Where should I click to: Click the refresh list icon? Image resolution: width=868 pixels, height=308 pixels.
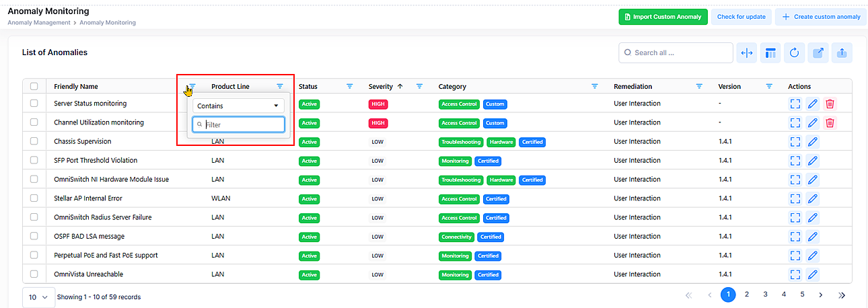click(x=794, y=53)
